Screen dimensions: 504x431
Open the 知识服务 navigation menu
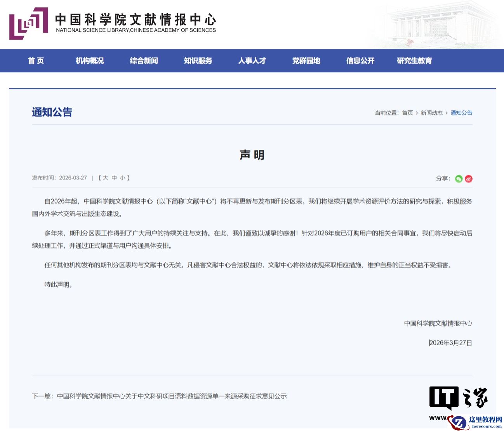(198, 61)
